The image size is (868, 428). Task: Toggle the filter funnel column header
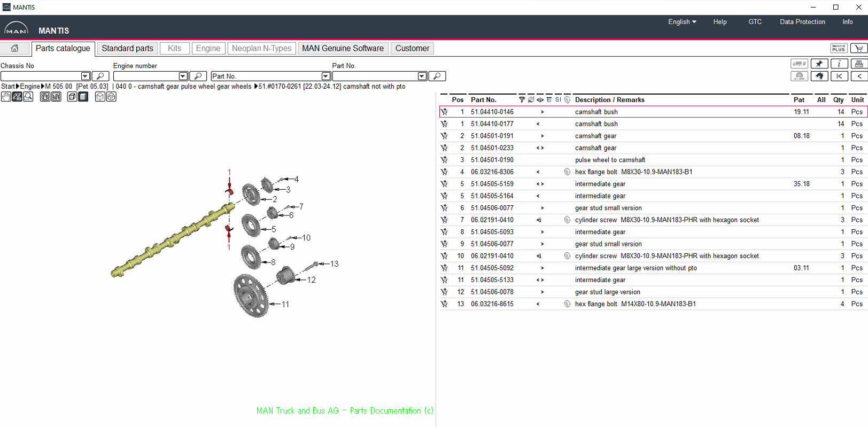point(522,100)
